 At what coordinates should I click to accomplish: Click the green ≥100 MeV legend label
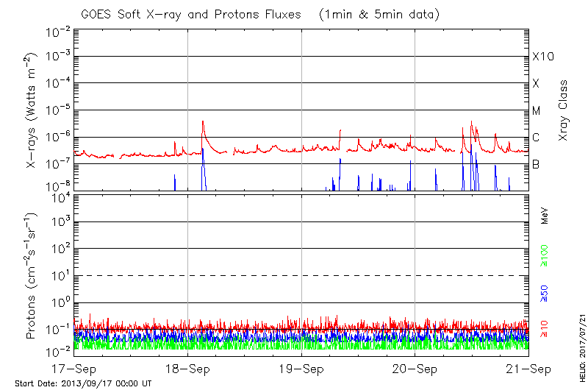click(x=545, y=258)
